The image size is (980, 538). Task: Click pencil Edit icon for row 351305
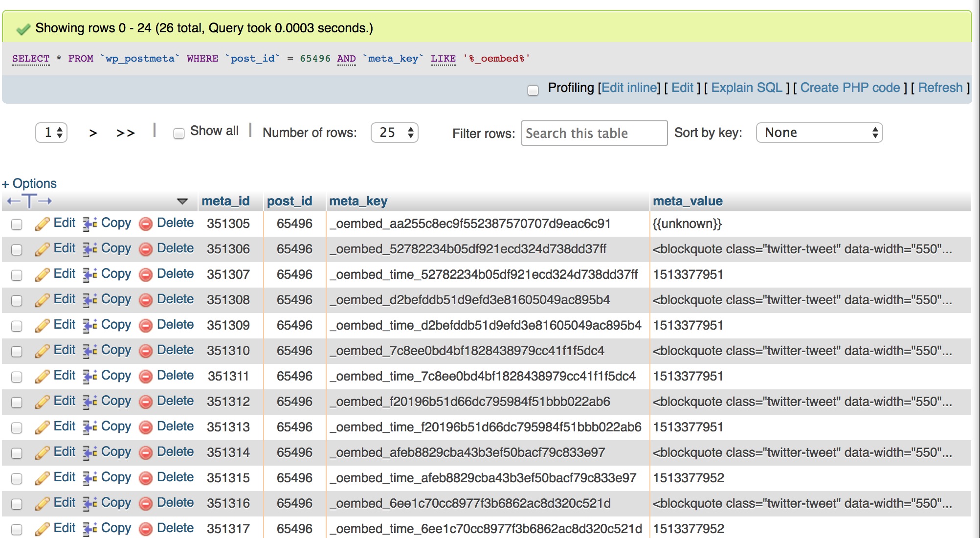[42, 224]
